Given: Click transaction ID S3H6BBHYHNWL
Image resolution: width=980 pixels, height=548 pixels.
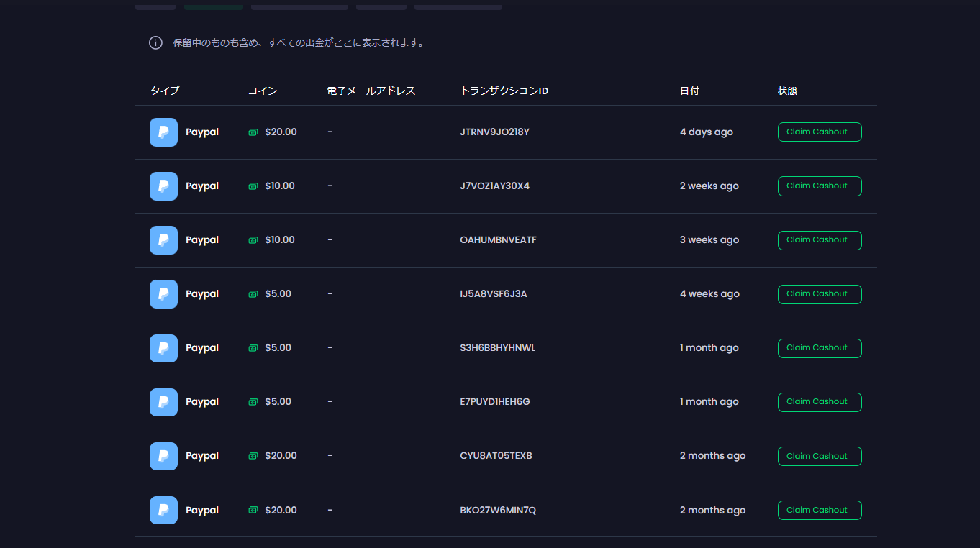Looking at the screenshot, I should coord(497,348).
